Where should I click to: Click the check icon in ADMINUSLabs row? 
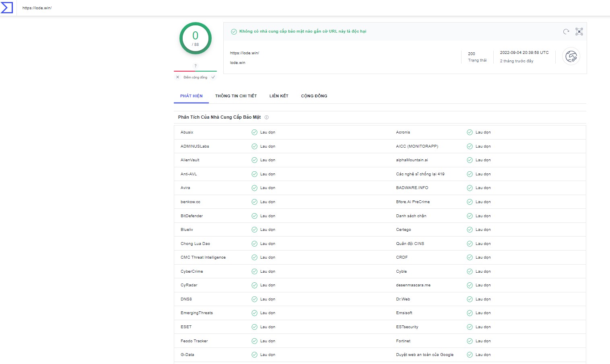(x=254, y=146)
